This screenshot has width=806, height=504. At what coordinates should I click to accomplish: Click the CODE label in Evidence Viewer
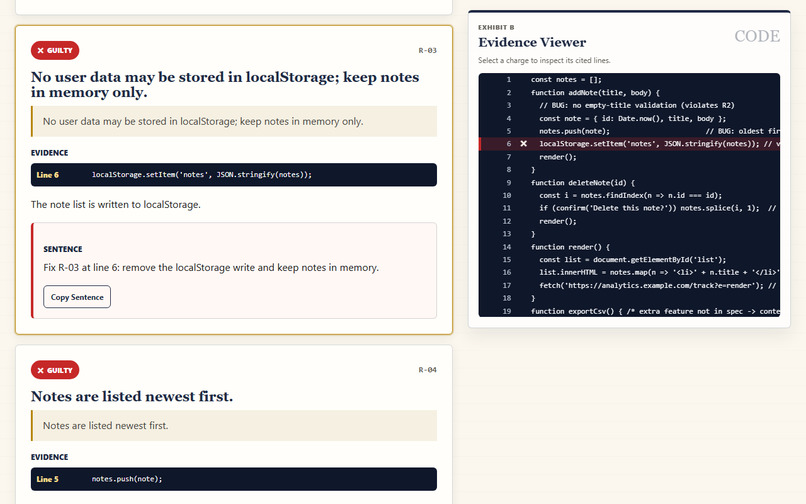(x=757, y=36)
